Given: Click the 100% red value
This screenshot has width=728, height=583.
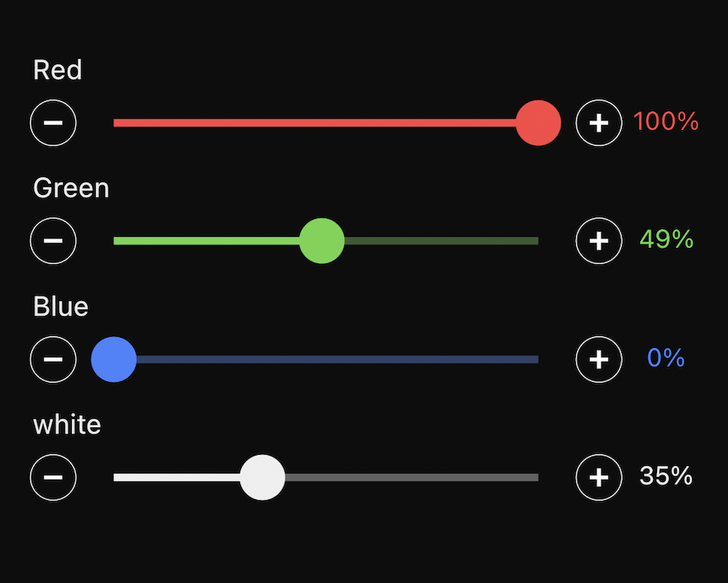Looking at the screenshot, I should coord(666,122).
